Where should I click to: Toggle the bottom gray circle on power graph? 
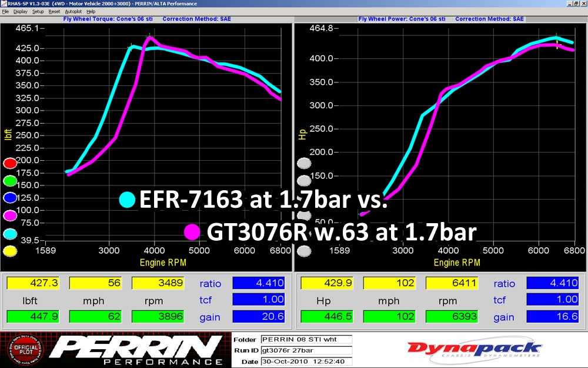click(304, 251)
